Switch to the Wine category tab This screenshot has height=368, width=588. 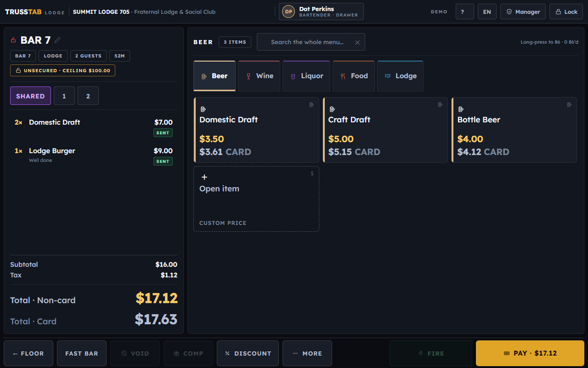point(259,76)
